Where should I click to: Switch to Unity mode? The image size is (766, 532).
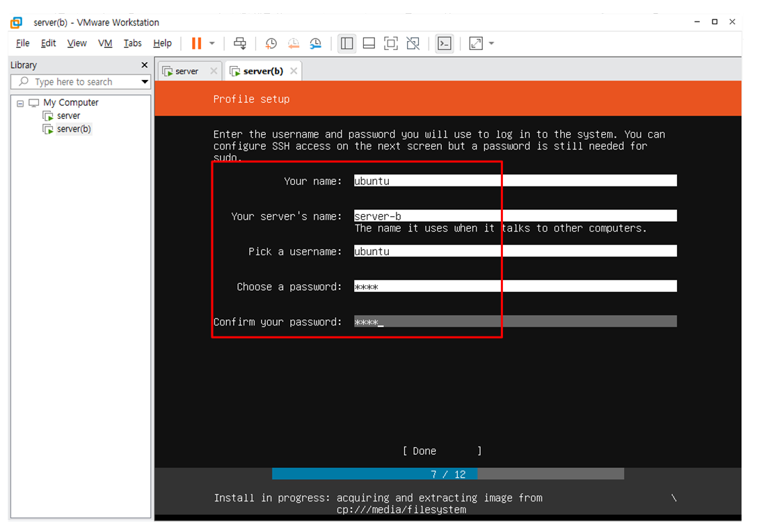pyautogui.click(x=413, y=44)
